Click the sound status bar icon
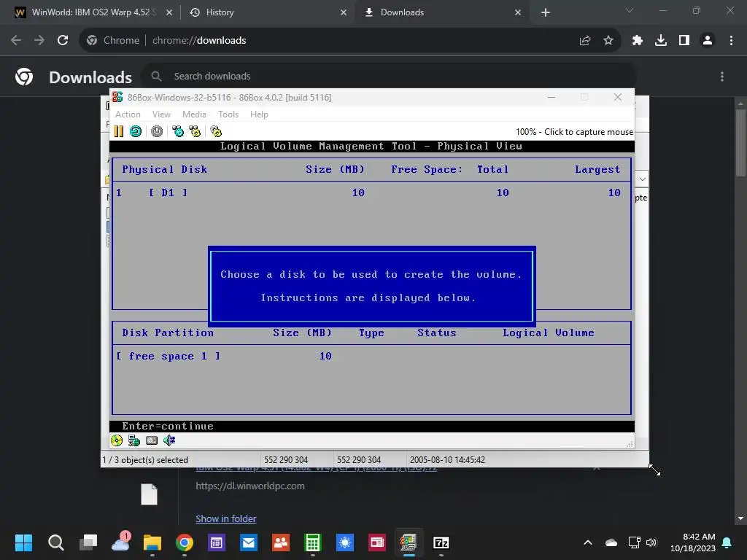747x560 pixels. click(169, 440)
